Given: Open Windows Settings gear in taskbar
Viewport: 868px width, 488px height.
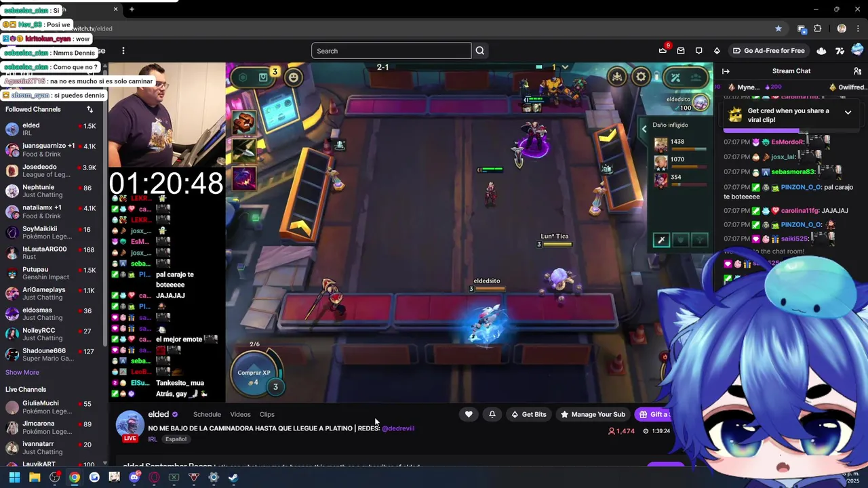Looking at the screenshot, I should (x=214, y=477).
